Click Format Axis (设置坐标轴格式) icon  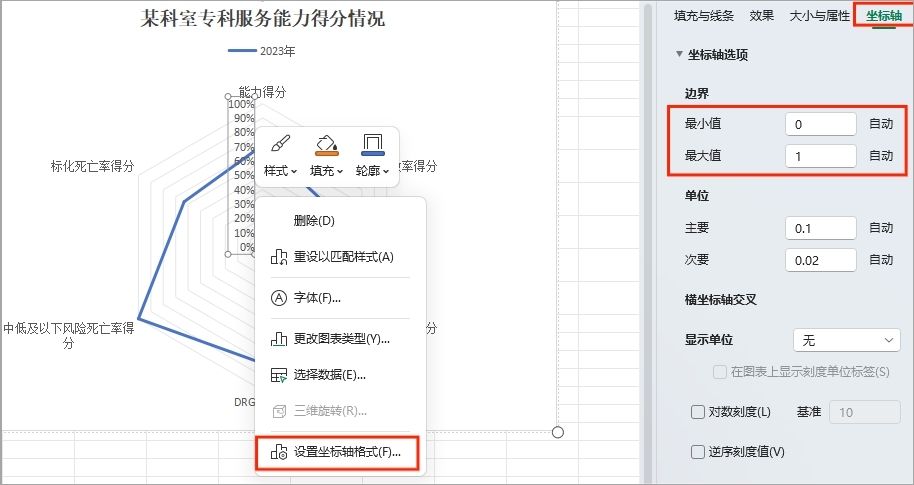(279, 452)
